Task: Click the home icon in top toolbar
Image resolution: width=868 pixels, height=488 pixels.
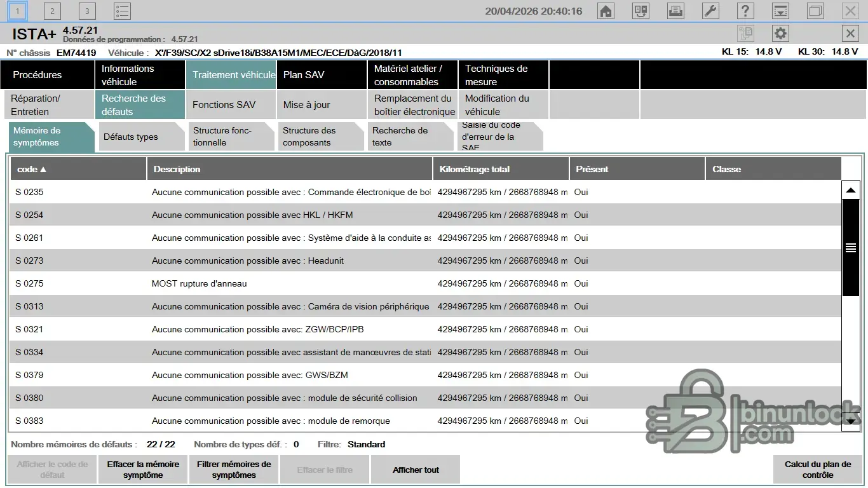Action: click(606, 11)
